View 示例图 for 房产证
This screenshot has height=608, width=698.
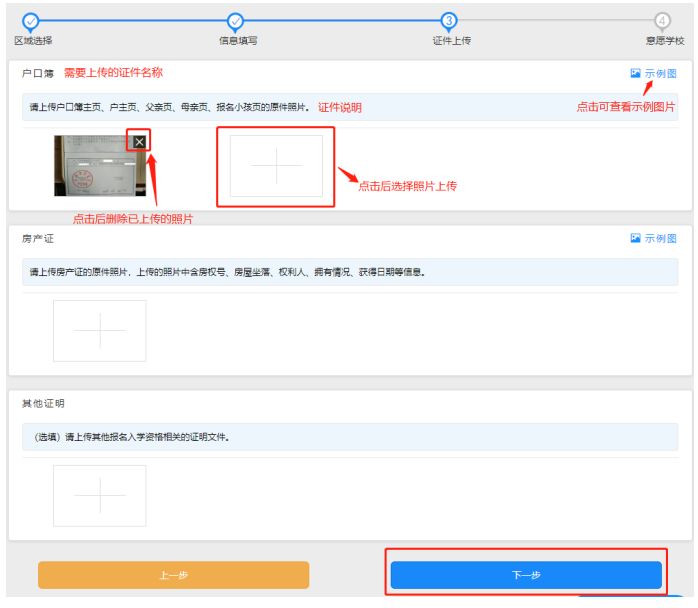653,238
